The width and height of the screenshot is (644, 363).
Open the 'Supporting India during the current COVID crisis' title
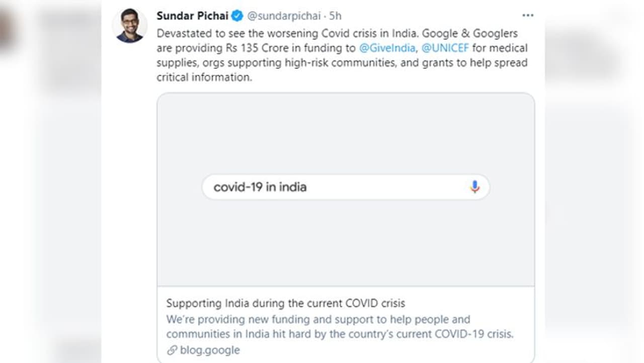(285, 303)
